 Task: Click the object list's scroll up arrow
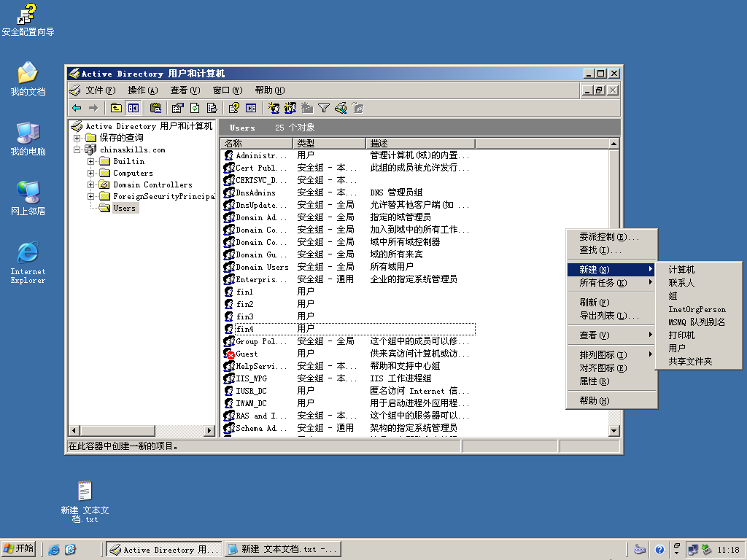pyautogui.click(x=614, y=144)
